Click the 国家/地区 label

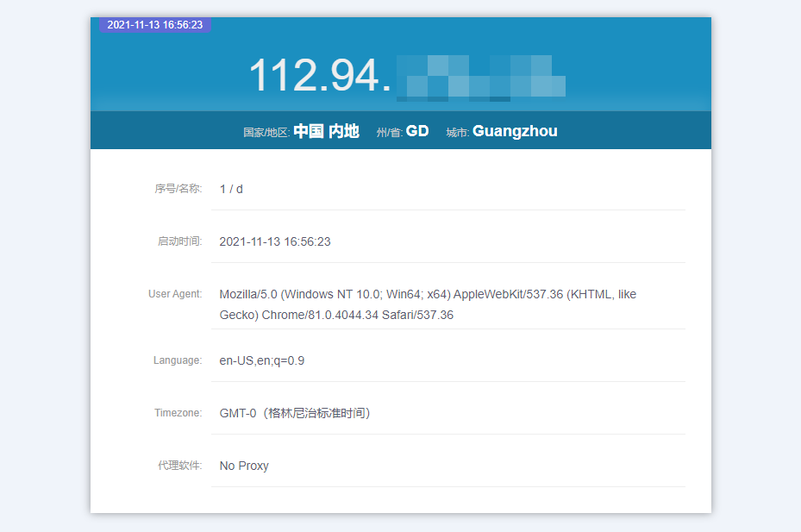(266, 133)
